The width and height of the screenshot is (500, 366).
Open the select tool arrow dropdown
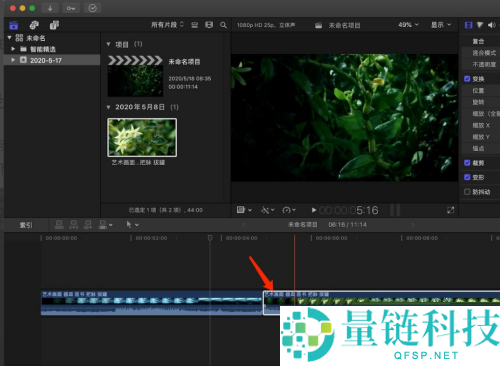pyautogui.click(x=132, y=225)
